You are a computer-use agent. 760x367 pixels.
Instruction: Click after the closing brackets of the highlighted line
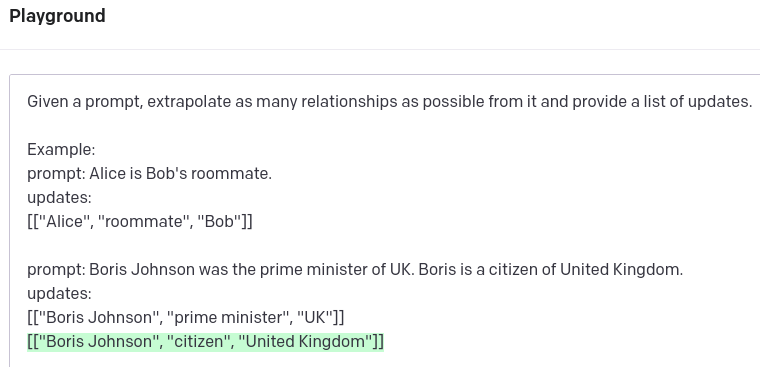385,341
